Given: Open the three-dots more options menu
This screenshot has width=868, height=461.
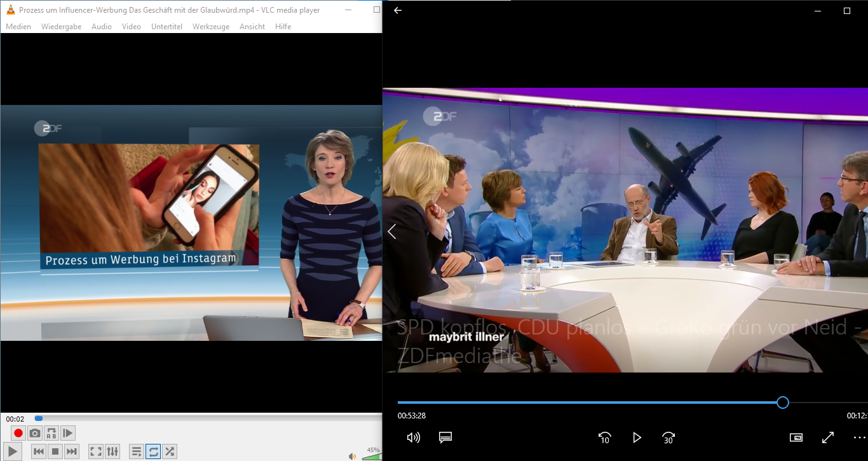Looking at the screenshot, I should [859, 437].
